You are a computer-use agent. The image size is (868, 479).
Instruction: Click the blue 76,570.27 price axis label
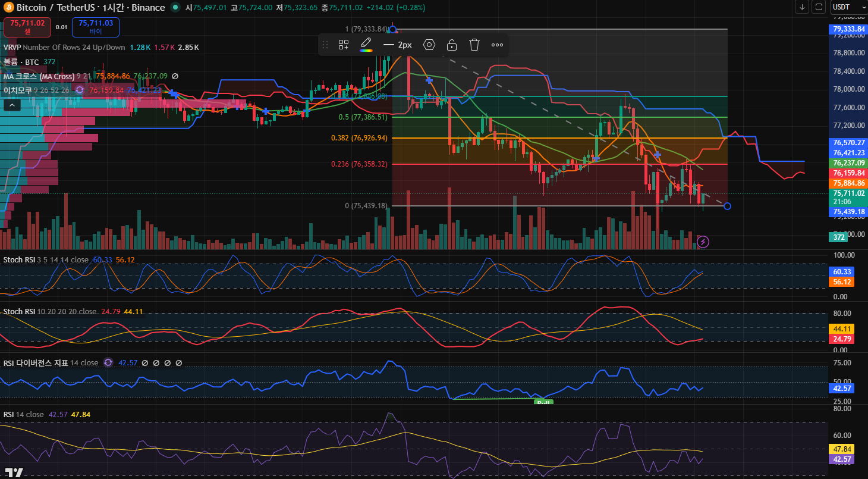click(x=848, y=143)
